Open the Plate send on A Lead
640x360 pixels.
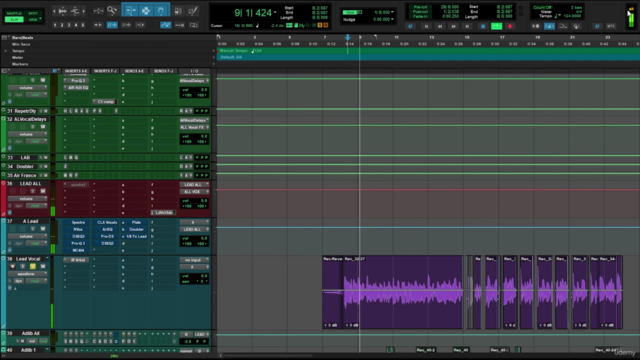point(136,222)
